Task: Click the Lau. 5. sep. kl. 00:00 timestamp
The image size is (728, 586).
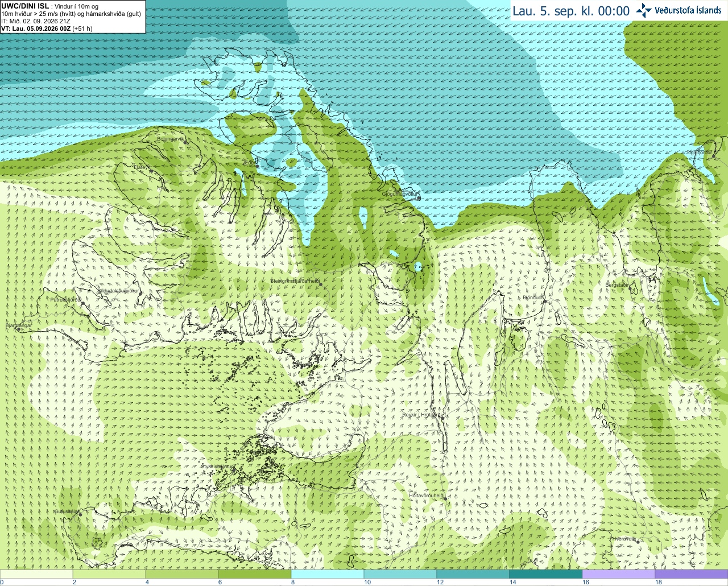Action: pyautogui.click(x=570, y=11)
